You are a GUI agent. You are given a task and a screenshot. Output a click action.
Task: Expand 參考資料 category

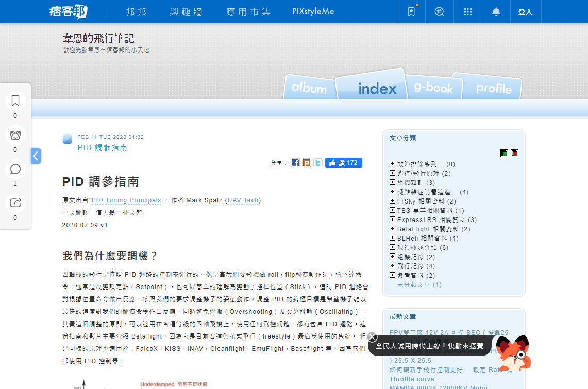[x=392, y=275]
